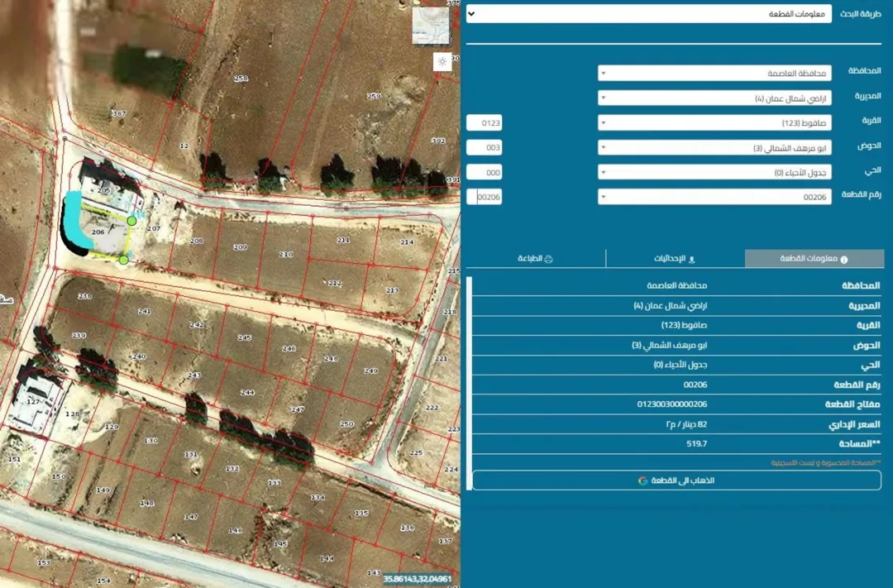
Task: Click the upper green vertex marker on parcel 206
Action: (x=131, y=221)
